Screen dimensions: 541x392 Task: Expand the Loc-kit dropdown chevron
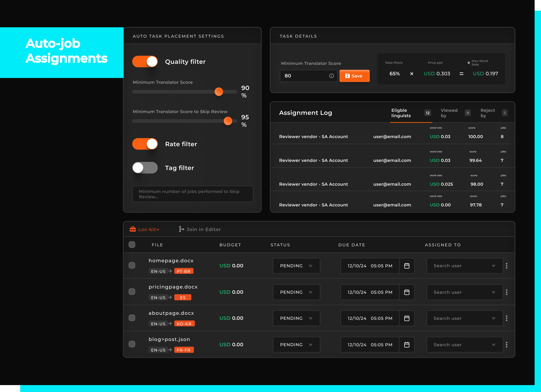click(158, 230)
